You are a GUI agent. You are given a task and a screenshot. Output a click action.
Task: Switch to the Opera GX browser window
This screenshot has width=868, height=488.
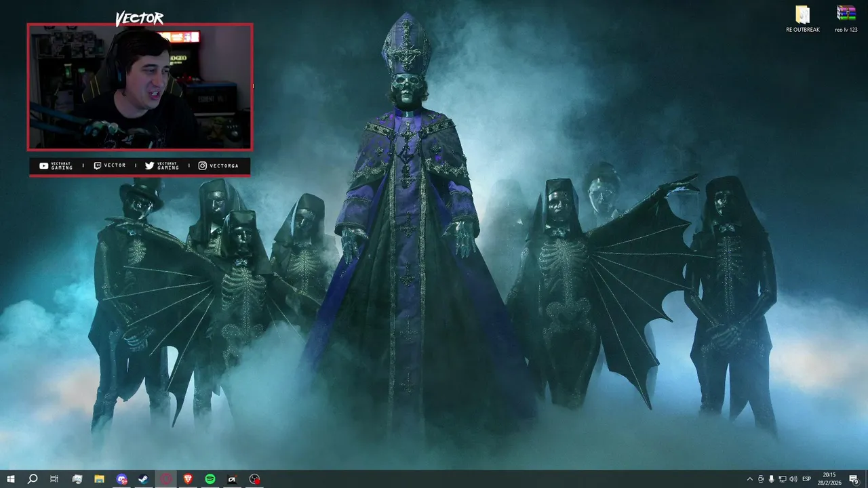pyautogui.click(x=166, y=479)
